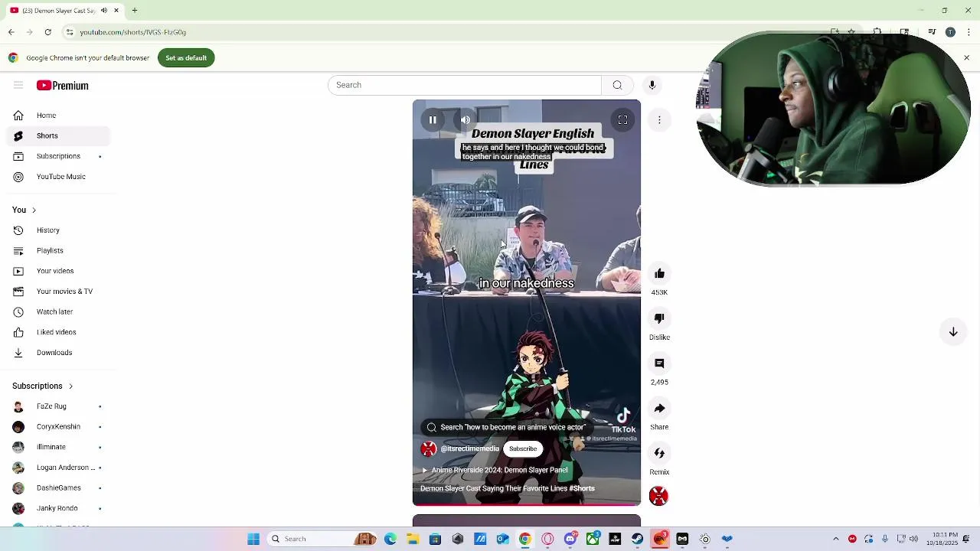Screen dimensions: 980x551
Task: Click in the YouTube search field
Action: (465, 85)
